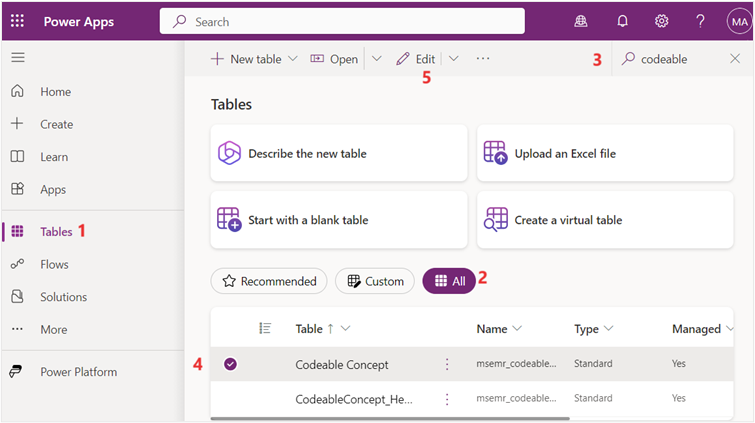Open the command bar overflow ellipsis
This screenshot has height=423, width=755.
[x=483, y=58]
